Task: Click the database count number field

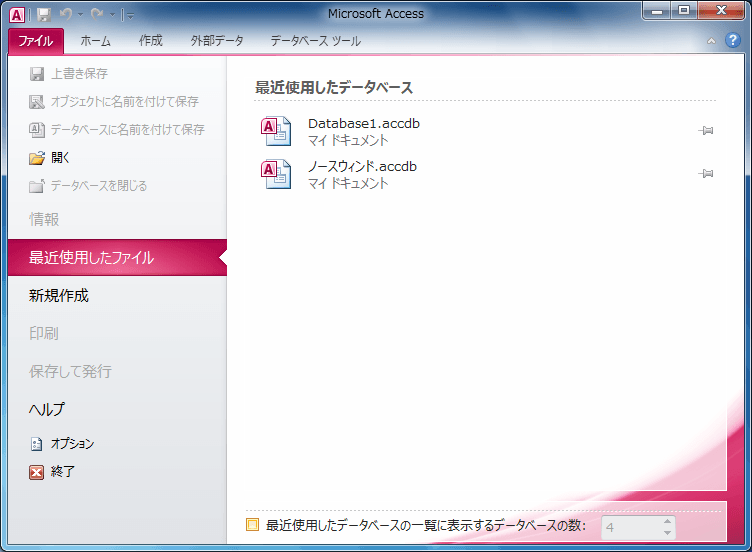Action: click(x=631, y=528)
